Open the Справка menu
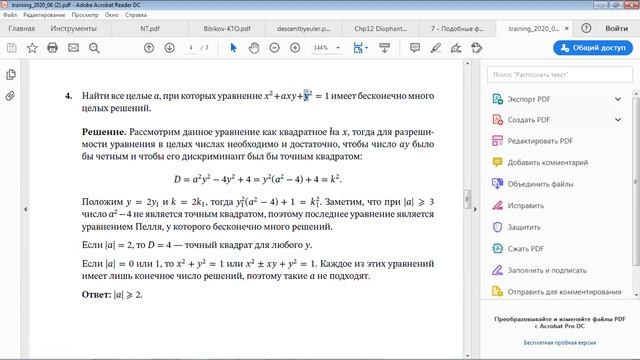640x360 pixels. coord(136,15)
